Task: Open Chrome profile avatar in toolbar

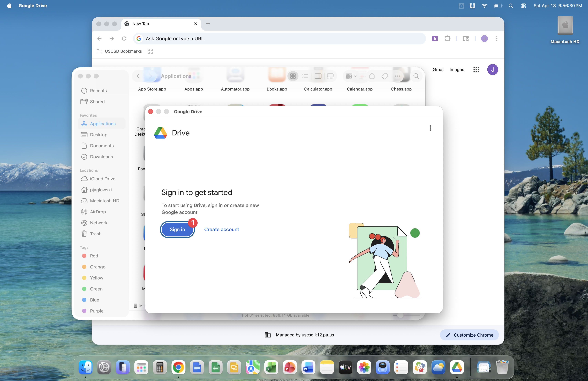Action: (x=484, y=39)
